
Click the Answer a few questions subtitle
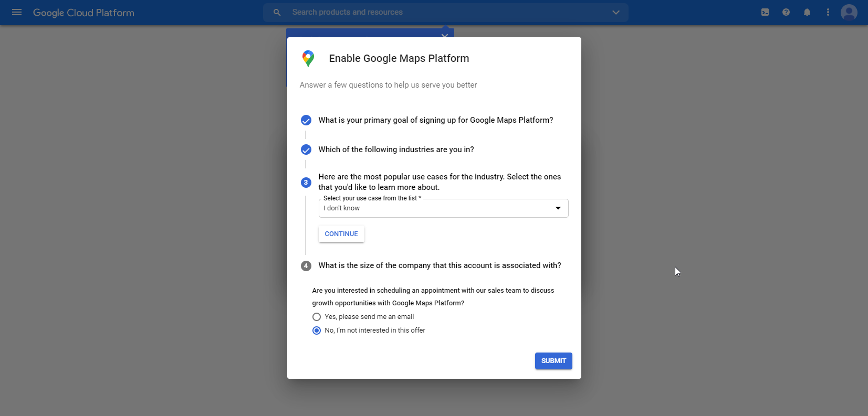pos(388,85)
